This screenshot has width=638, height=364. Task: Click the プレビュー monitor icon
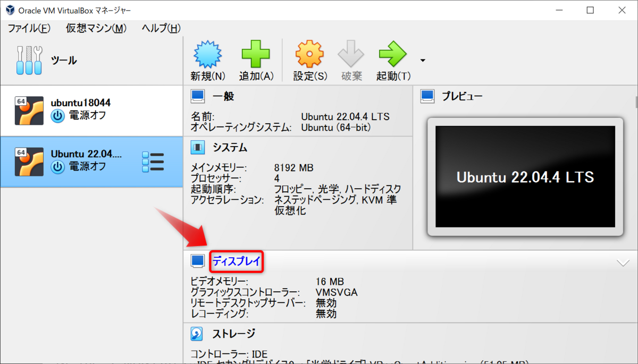pyautogui.click(x=427, y=96)
